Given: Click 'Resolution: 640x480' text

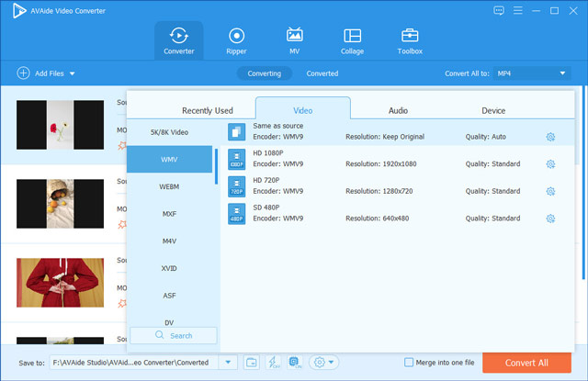Looking at the screenshot, I should 377,219.
